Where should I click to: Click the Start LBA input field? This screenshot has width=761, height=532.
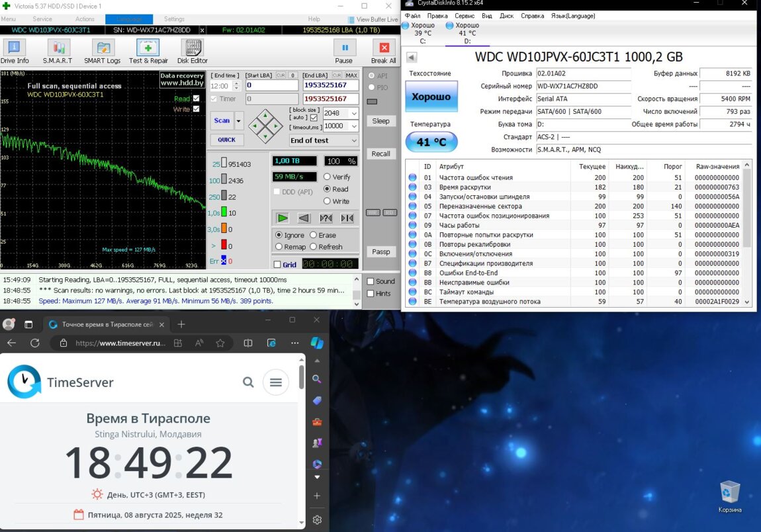click(271, 85)
